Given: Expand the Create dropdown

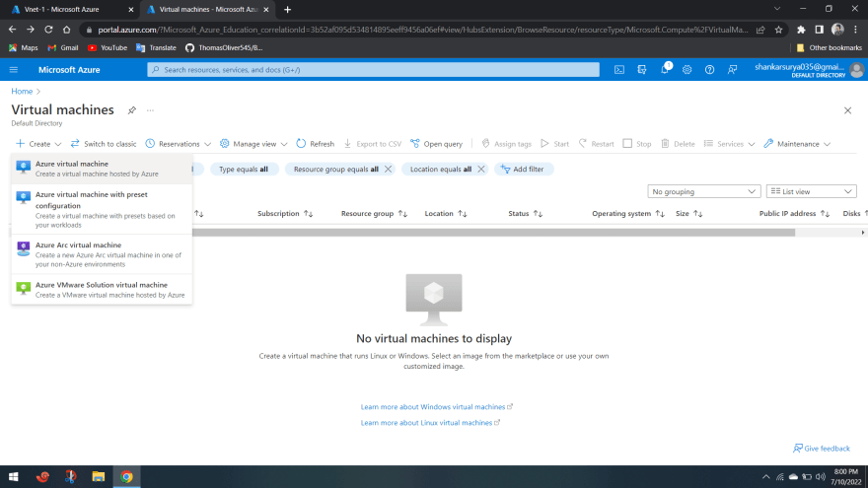Looking at the screenshot, I should pyautogui.click(x=38, y=144).
